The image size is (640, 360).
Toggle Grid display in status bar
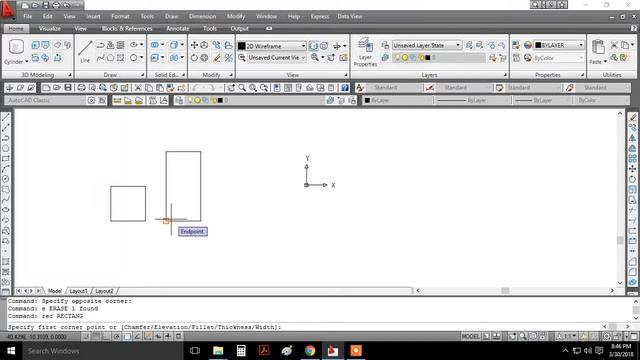click(96, 337)
